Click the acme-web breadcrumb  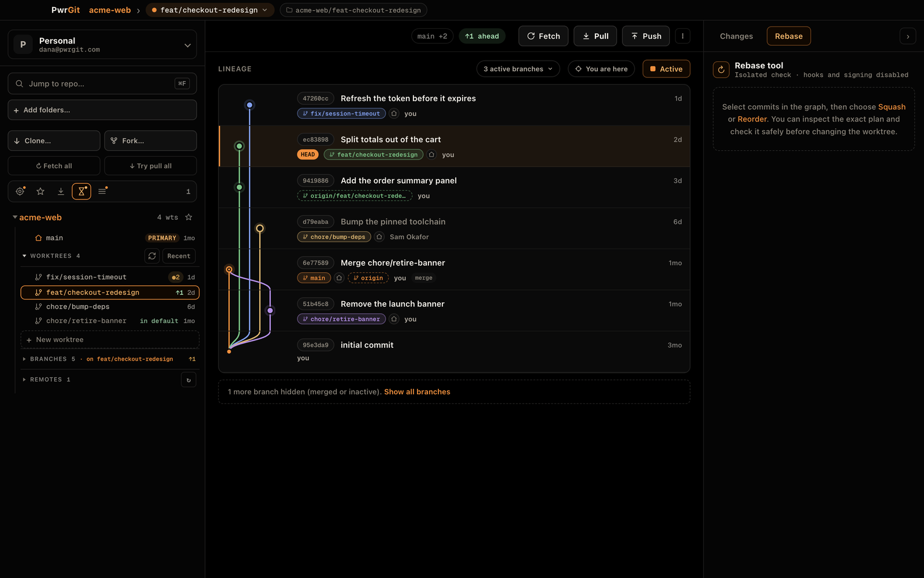(110, 10)
